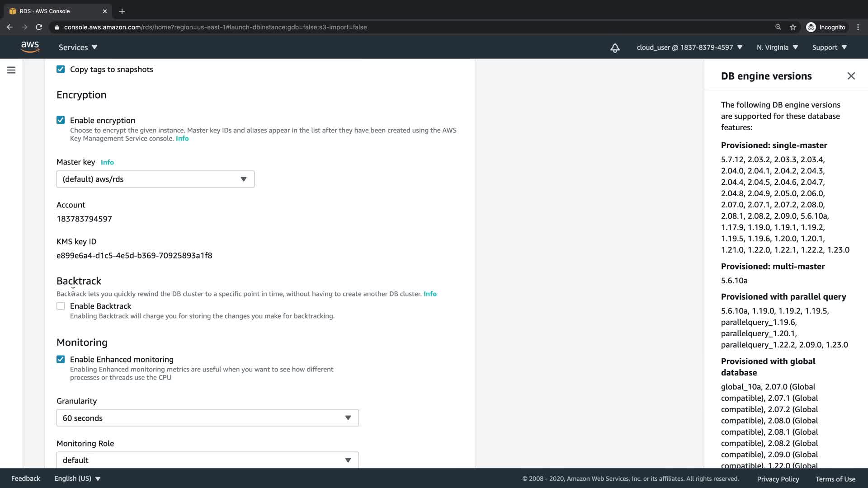Screen dimensions: 868x488
Task: Open Chrome three-dot menu
Action: click(x=858, y=27)
